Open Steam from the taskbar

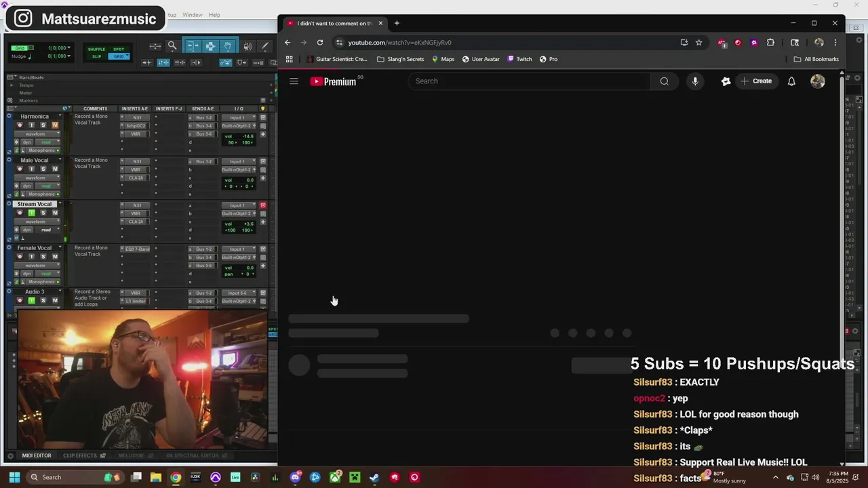pos(374,477)
